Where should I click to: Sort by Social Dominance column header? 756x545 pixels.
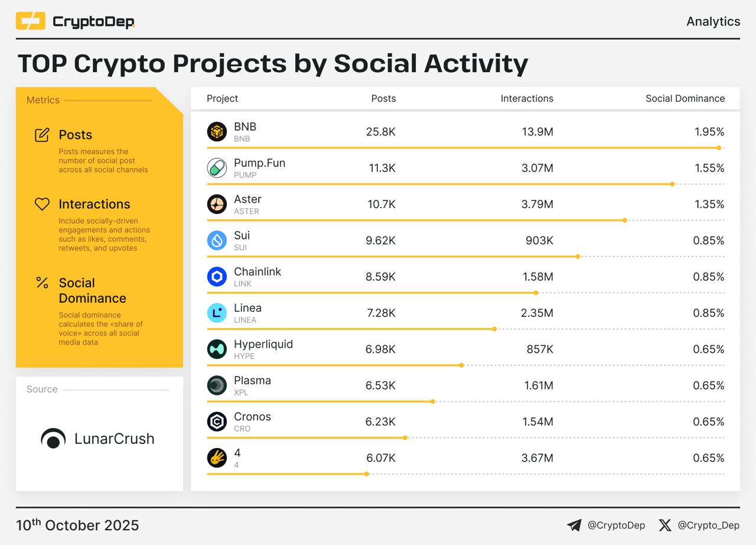click(685, 99)
